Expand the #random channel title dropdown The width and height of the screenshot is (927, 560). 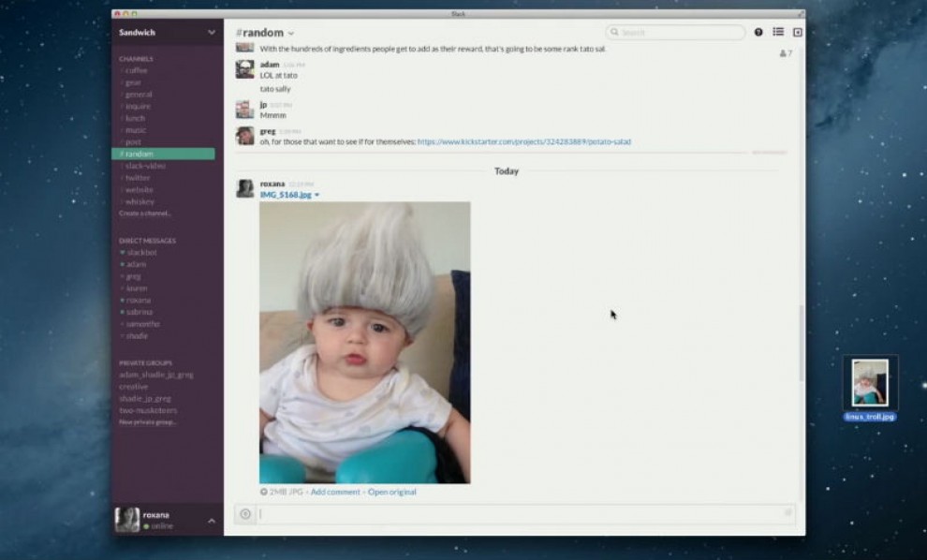pos(291,34)
